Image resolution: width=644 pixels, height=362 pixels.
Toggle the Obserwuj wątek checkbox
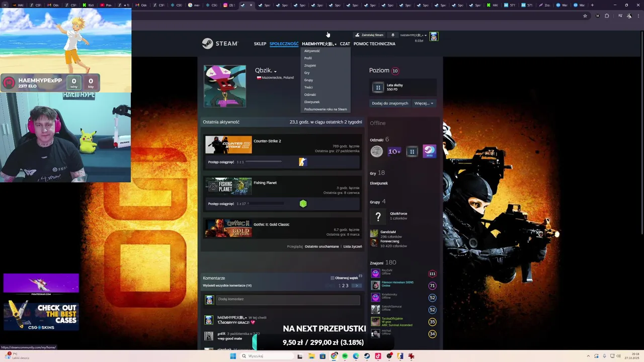pyautogui.click(x=333, y=278)
